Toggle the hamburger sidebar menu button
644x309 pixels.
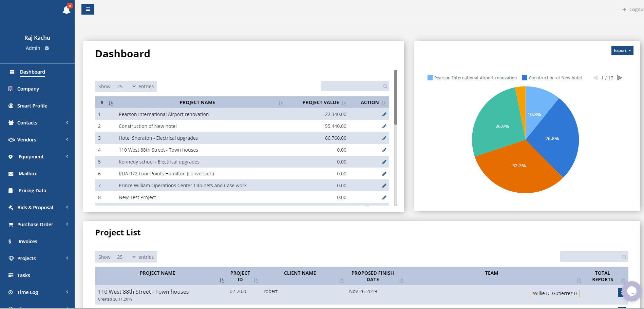click(x=88, y=9)
